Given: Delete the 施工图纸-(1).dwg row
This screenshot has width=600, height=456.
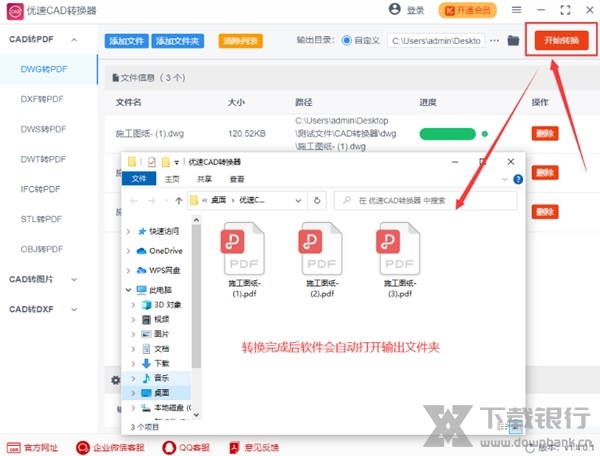Looking at the screenshot, I should coord(545,134).
